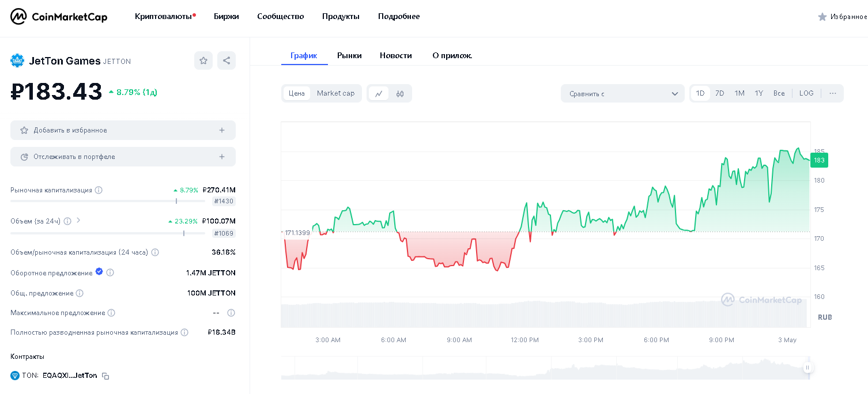The height and width of the screenshot is (394, 868).
Task: Click the chart range navigator handle
Action: point(807,368)
